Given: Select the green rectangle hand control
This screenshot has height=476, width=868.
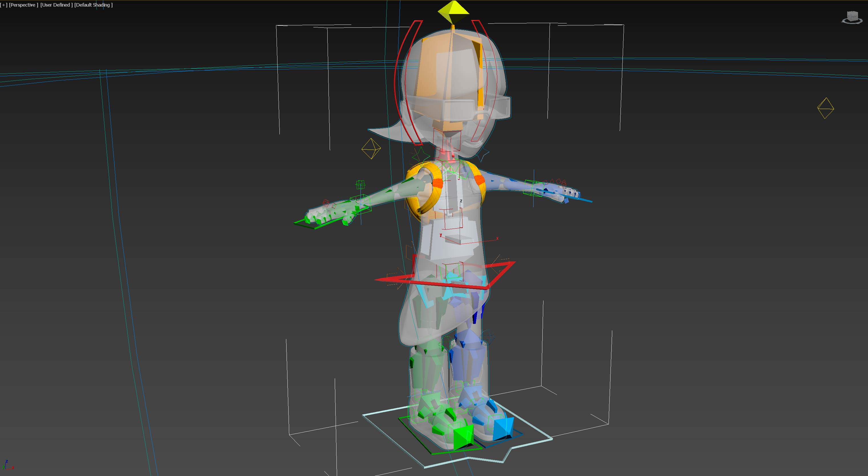Looking at the screenshot, I should point(303,225).
